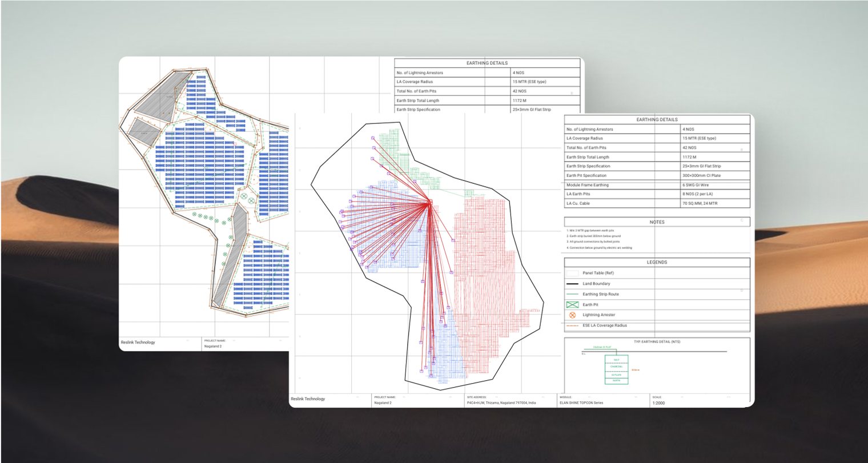The image size is (868, 463).
Task: Select the Earthing Strip Route legend line
Action: pos(572,294)
